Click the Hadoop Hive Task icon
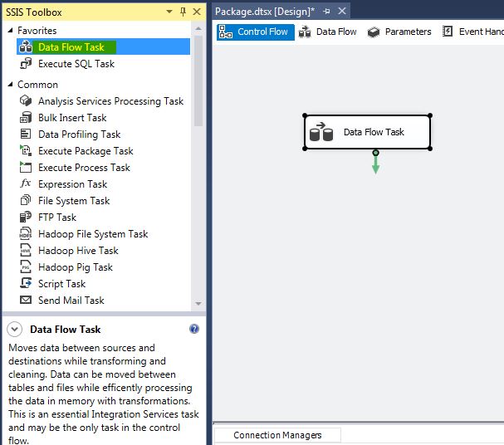504x445 pixels. (26, 250)
